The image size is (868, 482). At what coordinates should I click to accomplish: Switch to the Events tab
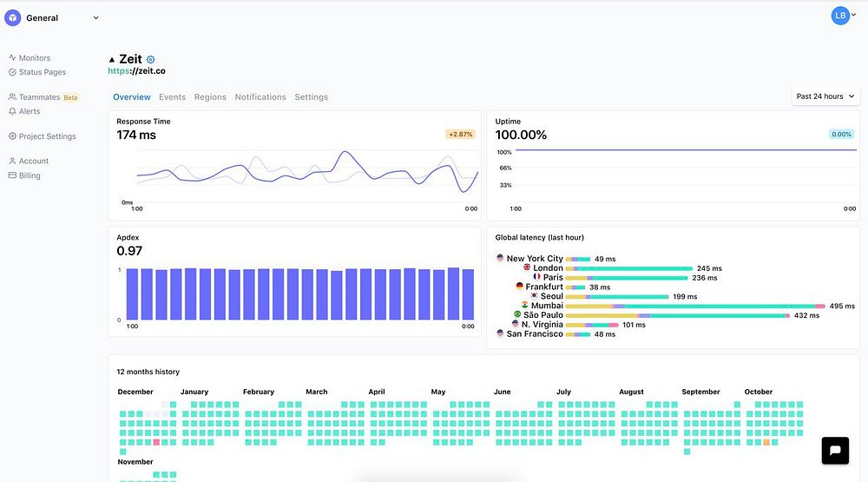(x=172, y=97)
